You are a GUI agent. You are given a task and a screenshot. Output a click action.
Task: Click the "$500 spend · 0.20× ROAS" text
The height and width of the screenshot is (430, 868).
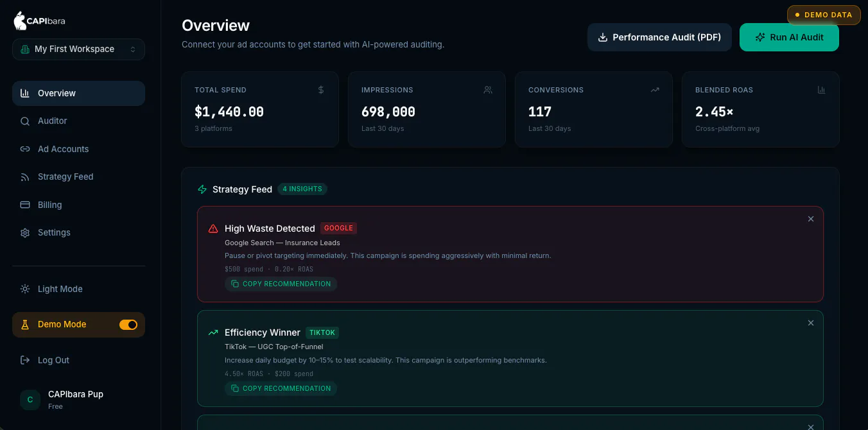click(x=269, y=269)
